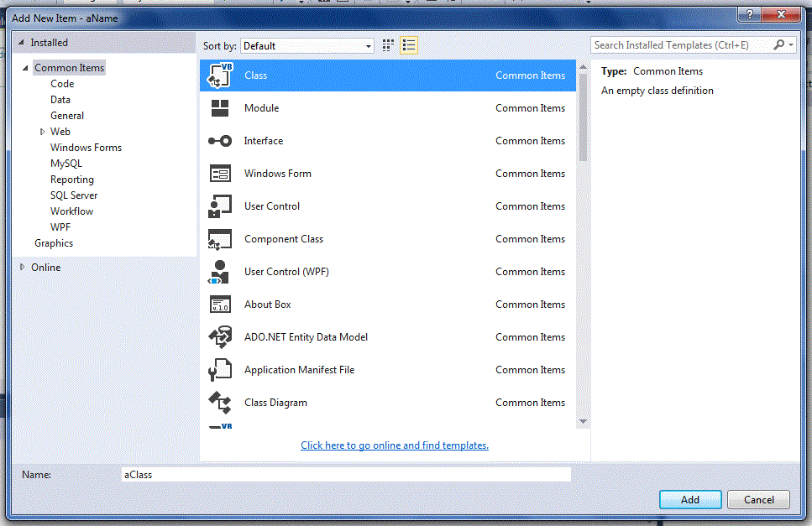This screenshot has width=812, height=526.
Task: Select the Windows Form template
Action: pos(277,173)
